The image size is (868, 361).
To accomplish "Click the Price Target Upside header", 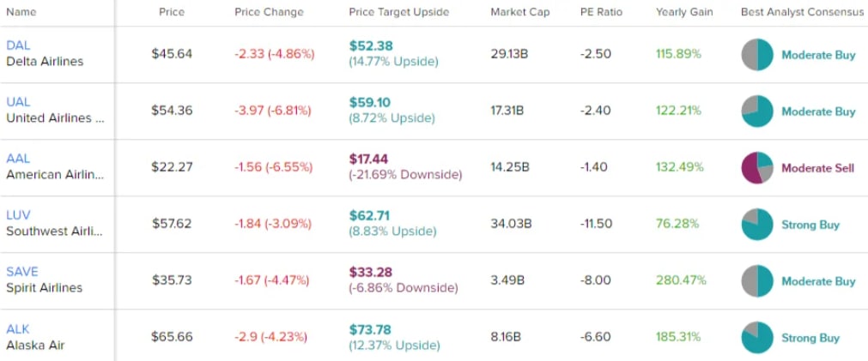I will 398,13.
